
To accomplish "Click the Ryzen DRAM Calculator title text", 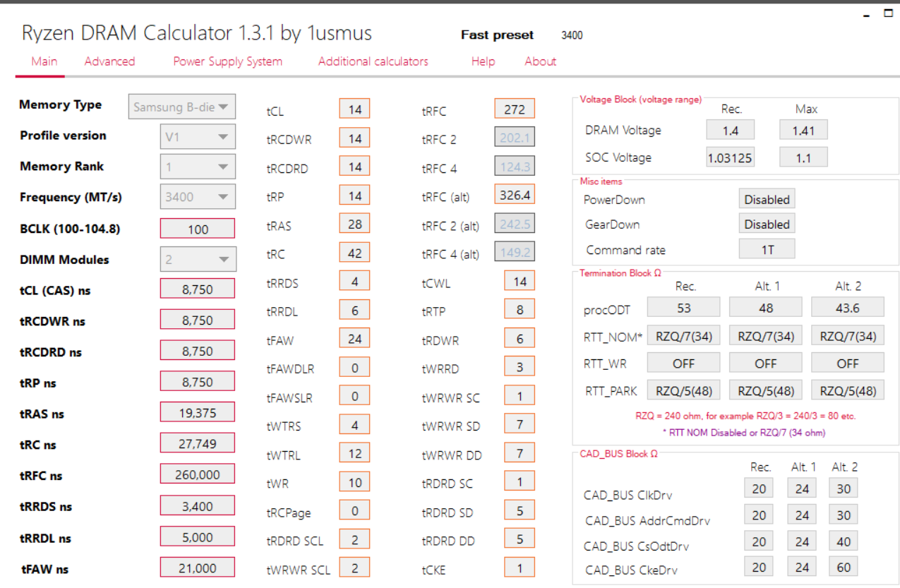I will click(197, 33).
